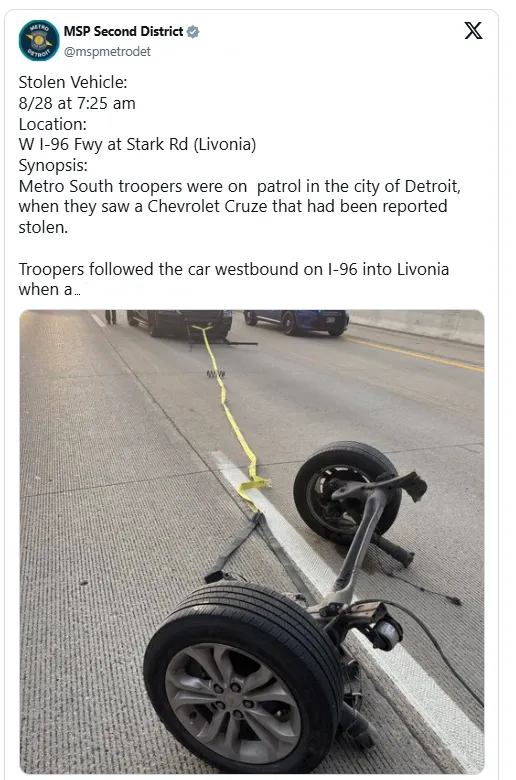Click the black vehicle in photo
The width and height of the screenshot is (516, 780).
click(180, 323)
